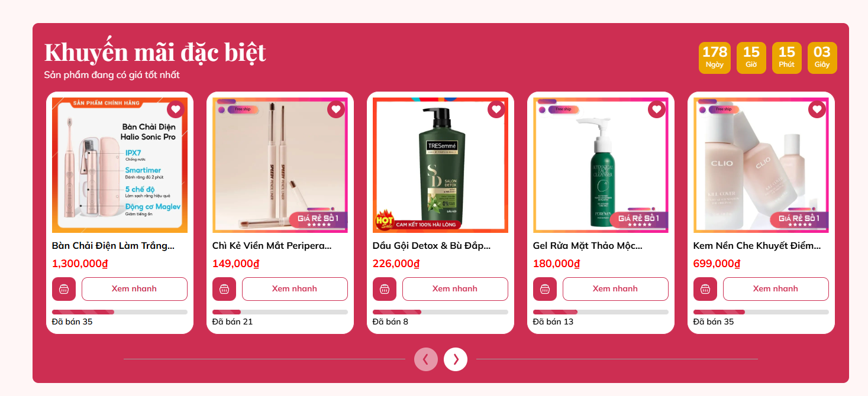Go to next products with right chevron
Image resolution: width=868 pixels, height=396 pixels.
(x=456, y=359)
